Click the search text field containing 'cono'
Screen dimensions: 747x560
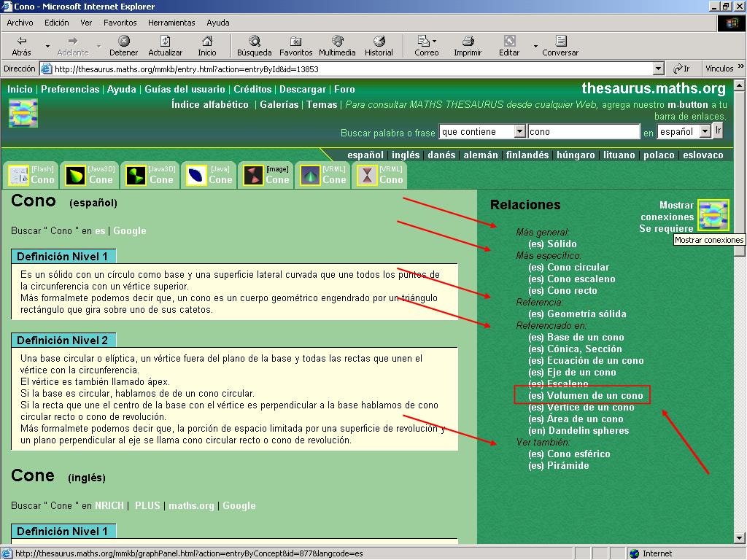tap(584, 132)
